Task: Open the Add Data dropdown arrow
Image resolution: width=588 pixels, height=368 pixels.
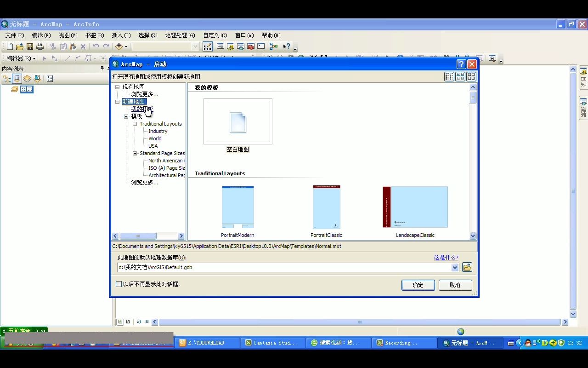Action: click(126, 46)
